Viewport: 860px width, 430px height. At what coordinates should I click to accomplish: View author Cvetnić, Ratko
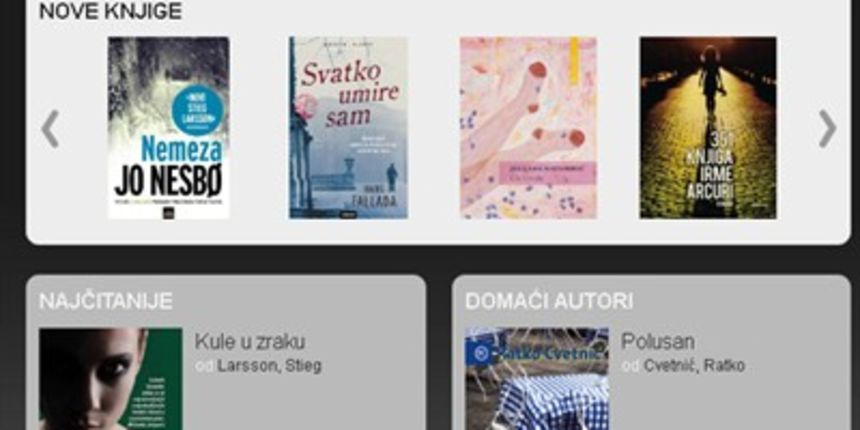click(694, 366)
